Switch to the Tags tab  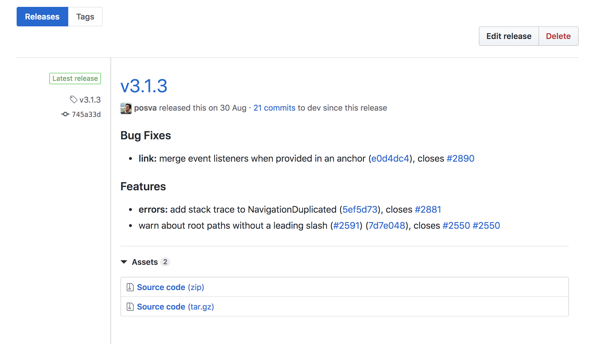tap(85, 17)
